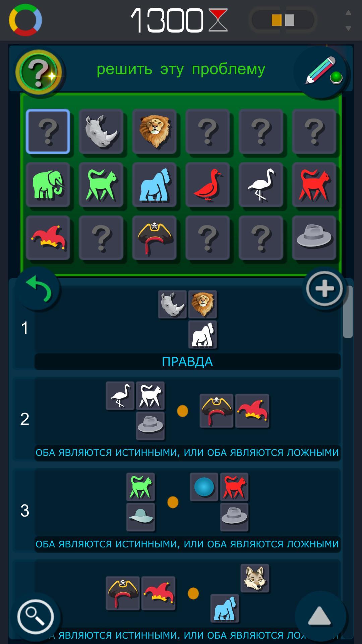The image size is (362, 644).
Task: Open the hint question mark button
Action: (39, 72)
